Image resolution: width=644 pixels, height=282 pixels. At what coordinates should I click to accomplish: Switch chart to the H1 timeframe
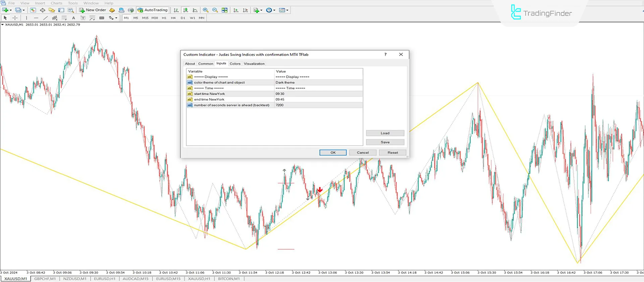(164, 18)
